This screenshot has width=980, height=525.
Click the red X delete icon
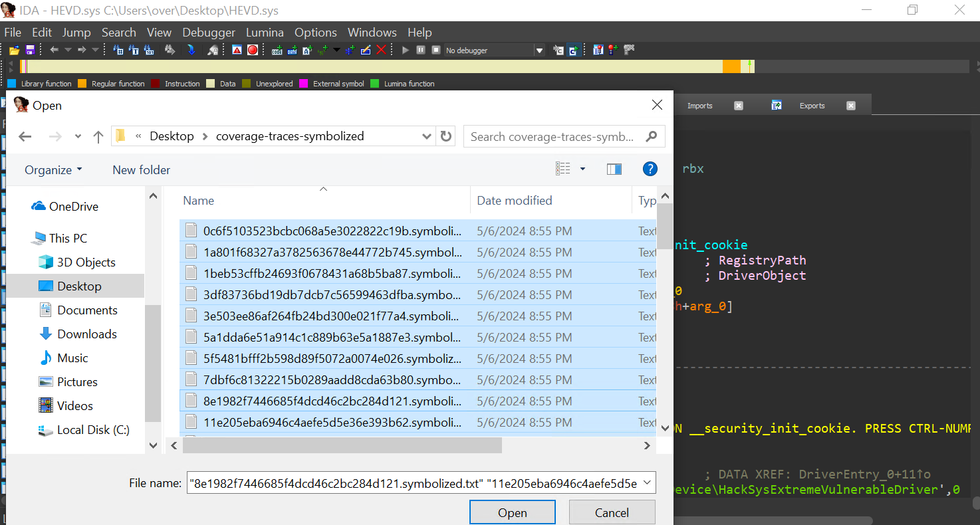pyautogui.click(x=382, y=50)
